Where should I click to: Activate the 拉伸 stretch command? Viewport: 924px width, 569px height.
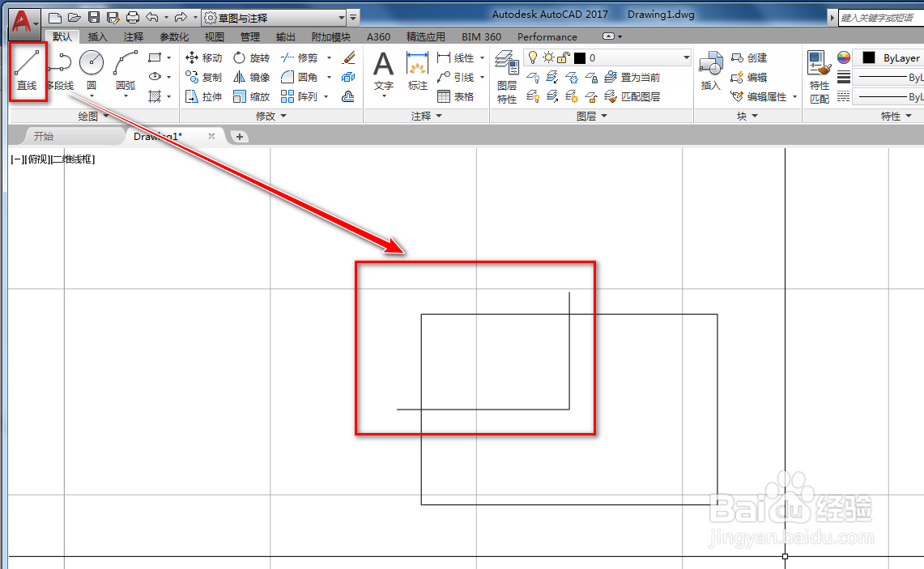pyautogui.click(x=204, y=96)
